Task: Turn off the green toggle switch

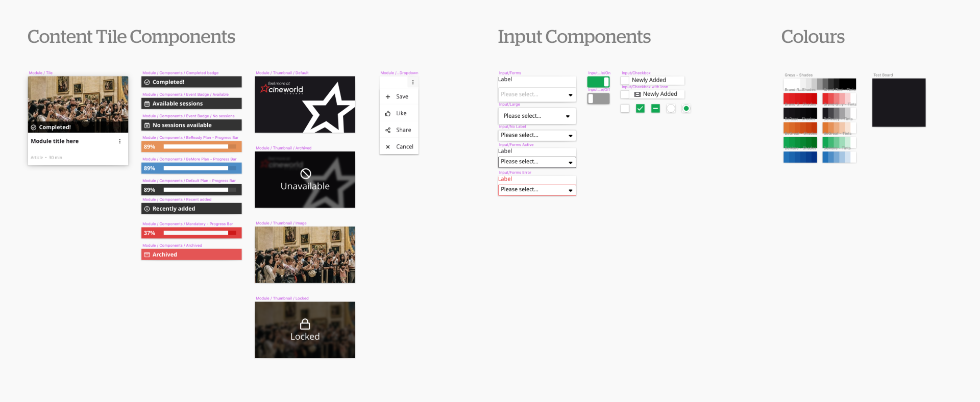Action: [598, 82]
